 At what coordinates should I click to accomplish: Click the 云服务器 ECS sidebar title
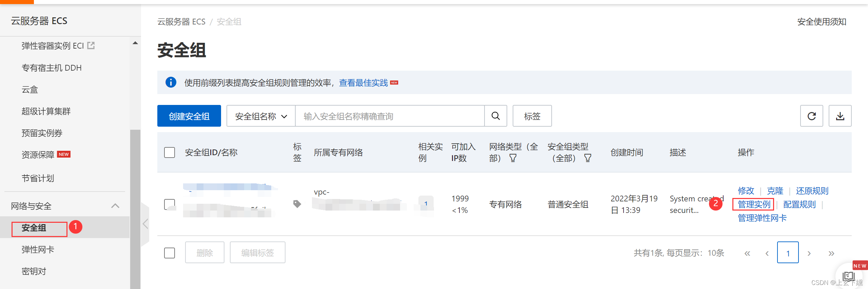pos(39,21)
